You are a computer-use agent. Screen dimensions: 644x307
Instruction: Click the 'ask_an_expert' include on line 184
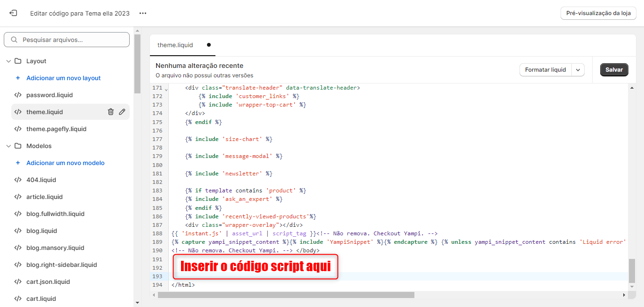point(234,199)
